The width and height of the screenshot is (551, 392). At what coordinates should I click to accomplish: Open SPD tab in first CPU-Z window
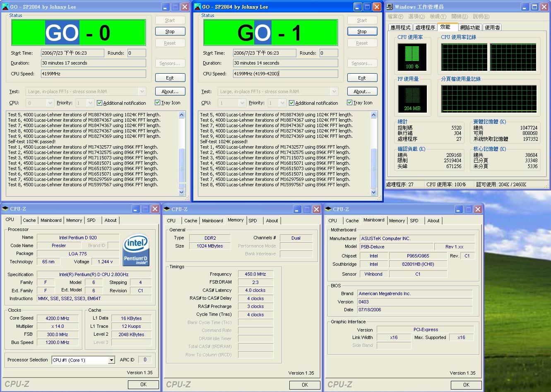(x=91, y=220)
